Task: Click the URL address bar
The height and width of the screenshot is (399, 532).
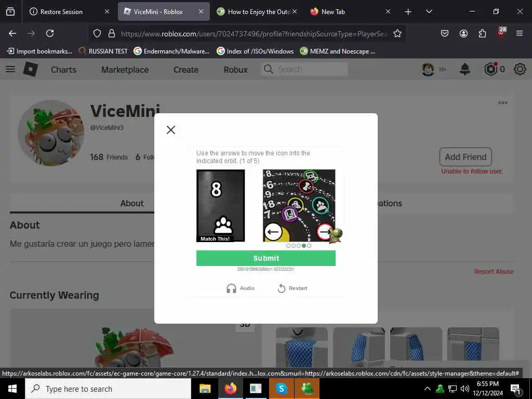Action: coord(254,34)
